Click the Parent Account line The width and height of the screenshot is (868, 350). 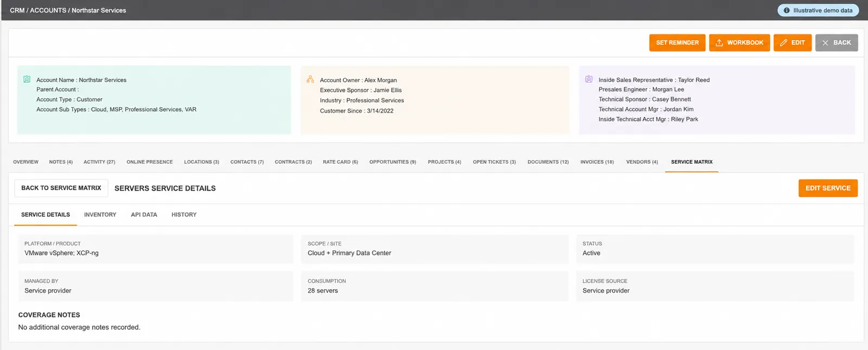tap(58, 89)
